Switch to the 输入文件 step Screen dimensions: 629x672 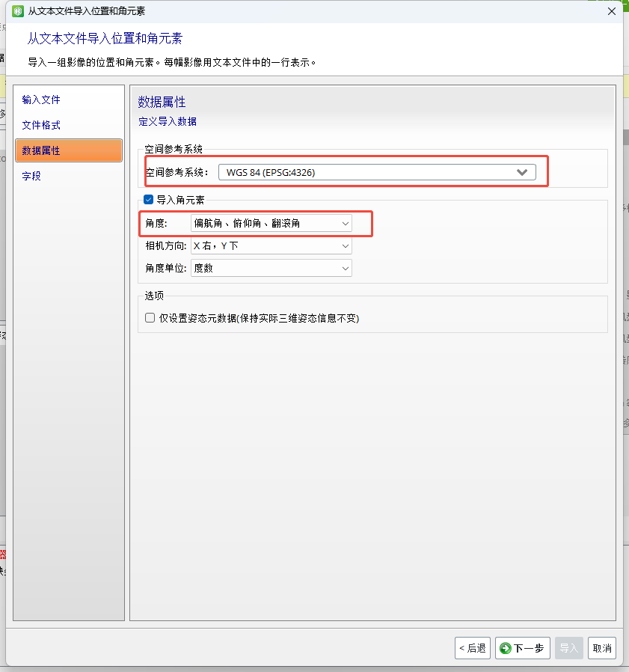40,99
